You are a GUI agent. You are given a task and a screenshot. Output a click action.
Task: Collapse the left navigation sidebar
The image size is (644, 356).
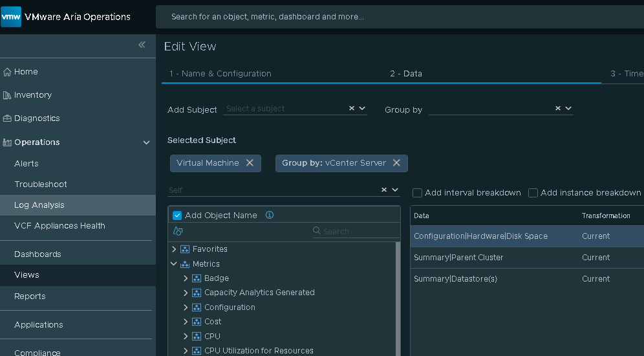coord(142,45)
